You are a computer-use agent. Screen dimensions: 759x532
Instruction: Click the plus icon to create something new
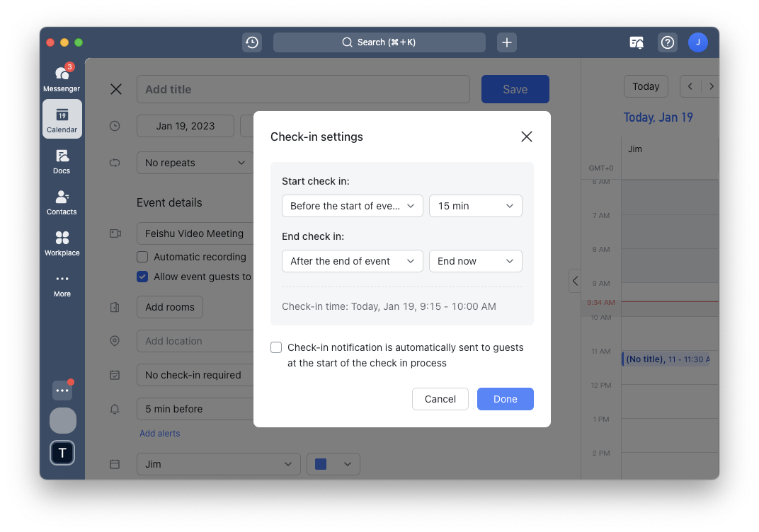click(506, 42)
